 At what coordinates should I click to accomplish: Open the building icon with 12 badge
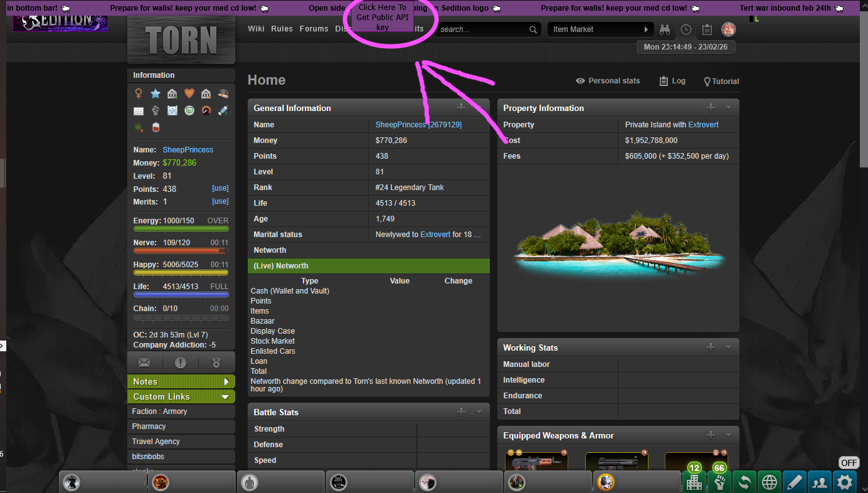coord(694,482)
